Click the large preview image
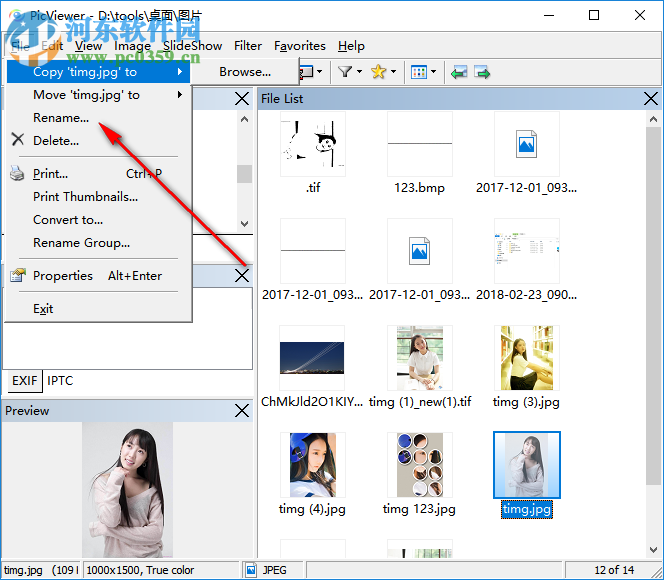The image size is (664, 580). 127,489
